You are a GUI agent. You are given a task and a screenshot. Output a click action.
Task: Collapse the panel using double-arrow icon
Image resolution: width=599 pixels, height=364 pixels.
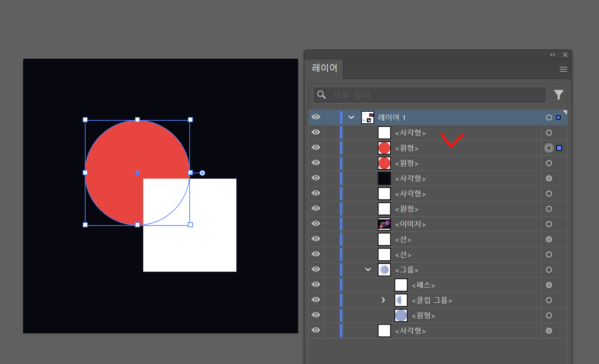pos(553,55)
